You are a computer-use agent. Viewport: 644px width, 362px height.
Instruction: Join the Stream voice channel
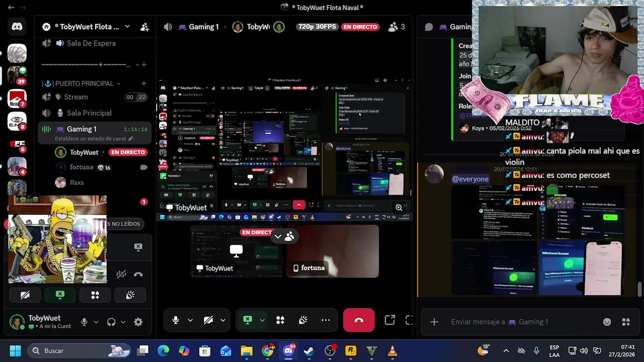click(x=95, y=97)
